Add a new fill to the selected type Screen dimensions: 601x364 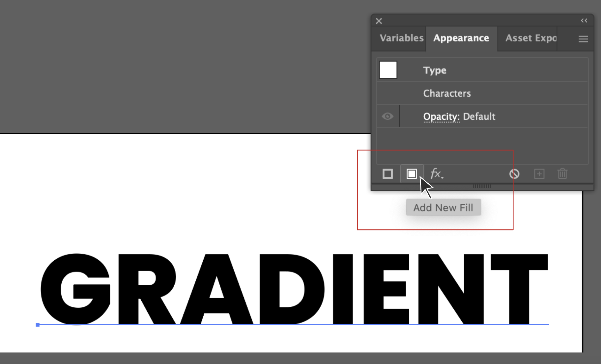tap(412, 174)
